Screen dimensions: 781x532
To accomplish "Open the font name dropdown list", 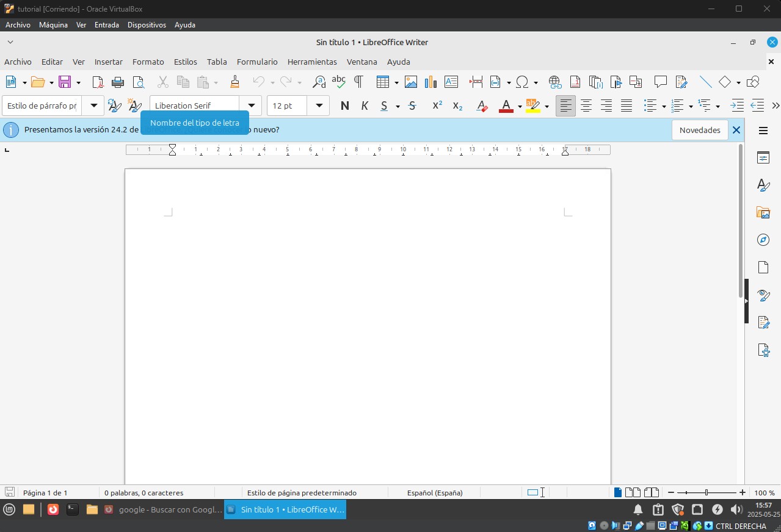I will pos(250,106).
